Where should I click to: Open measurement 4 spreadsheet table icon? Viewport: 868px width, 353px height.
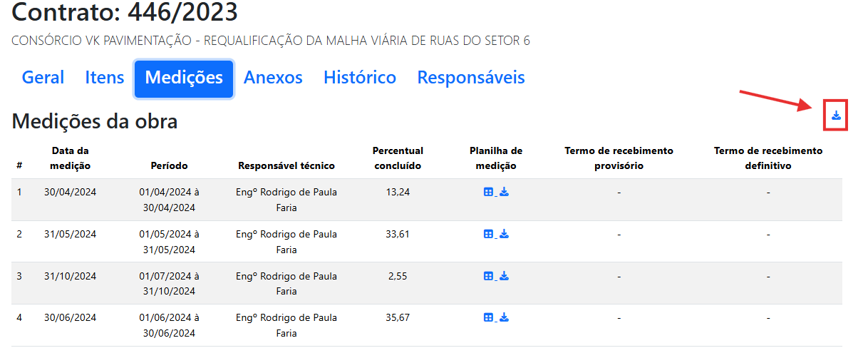point(488,317)
